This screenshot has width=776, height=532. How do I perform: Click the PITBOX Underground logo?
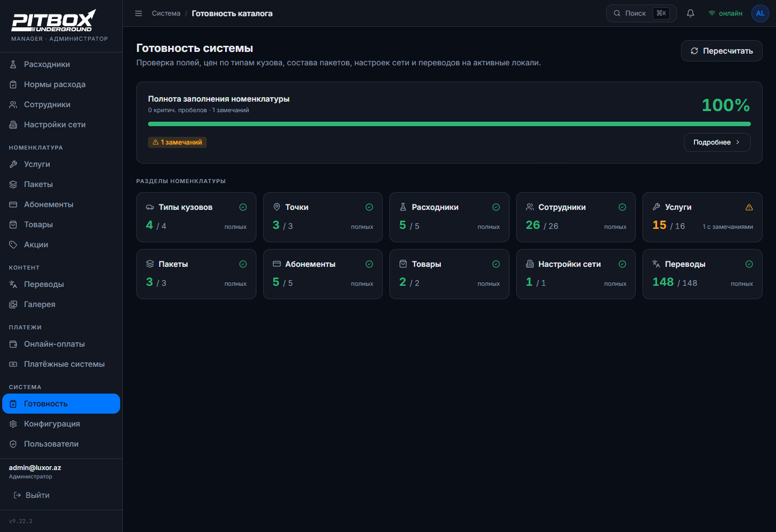click(x=54, y=21)
